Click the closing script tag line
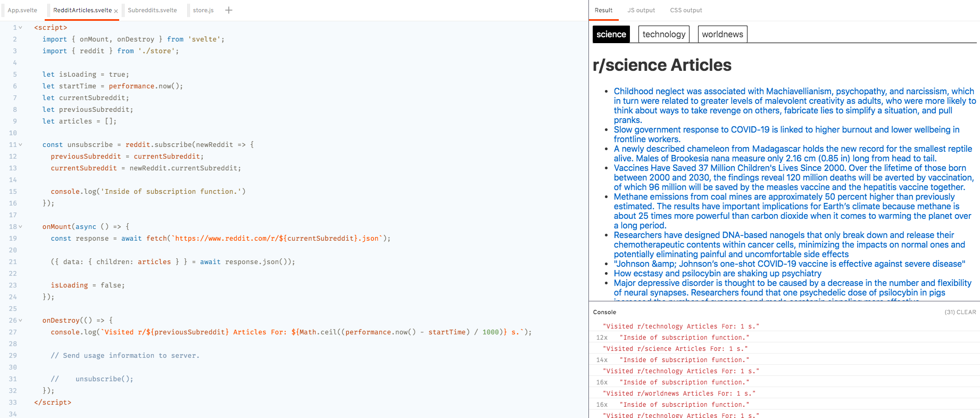The width and height of the screenshot is (980, 418). tap(53, 403)
